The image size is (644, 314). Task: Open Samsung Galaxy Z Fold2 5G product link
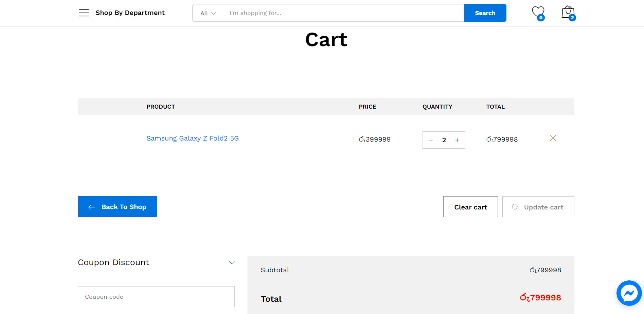point(193,138)
